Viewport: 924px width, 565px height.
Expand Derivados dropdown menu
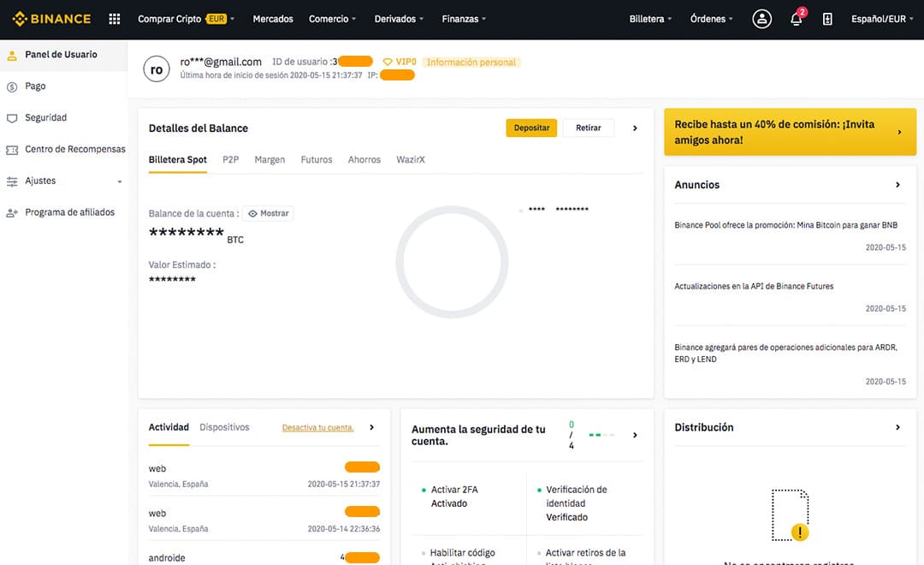(x=399, y=19)
